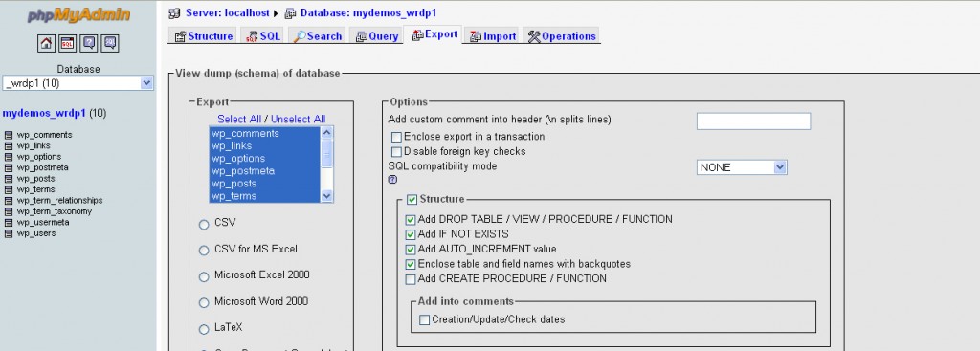Select the CSV export format
The height and width of the screenshot is (351, 980).
click(204, 224)
